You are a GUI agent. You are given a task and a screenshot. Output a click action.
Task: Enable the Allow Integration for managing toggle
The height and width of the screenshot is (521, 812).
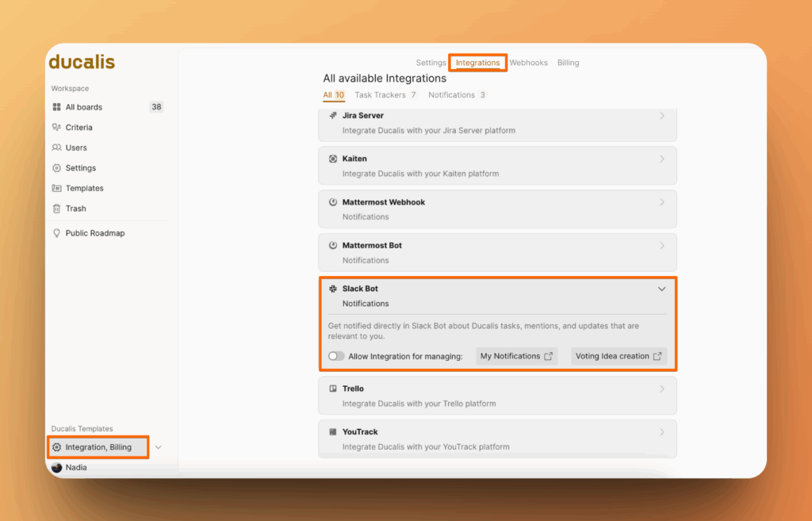click(337, 356)
